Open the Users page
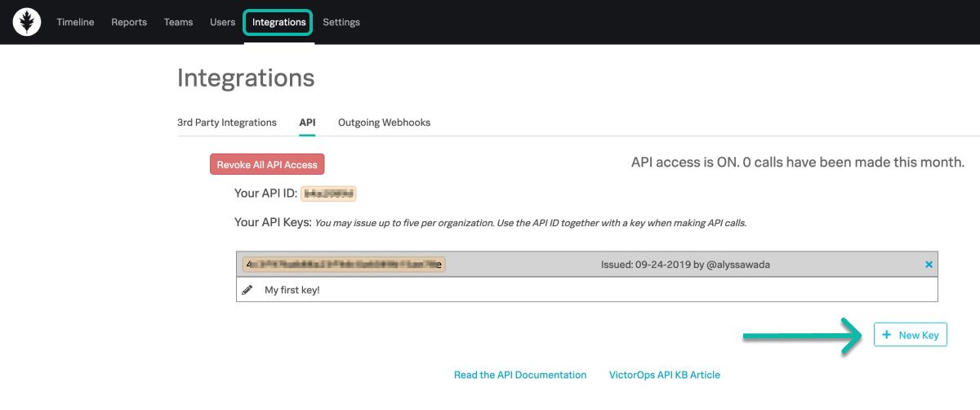 coord(222,22)
